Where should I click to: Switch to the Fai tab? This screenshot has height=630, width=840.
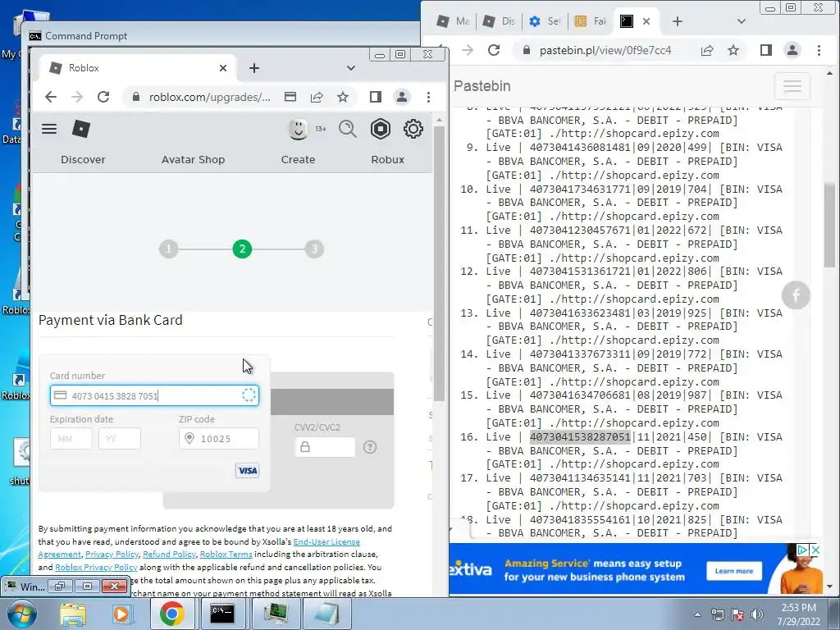[x=591, y=21]
